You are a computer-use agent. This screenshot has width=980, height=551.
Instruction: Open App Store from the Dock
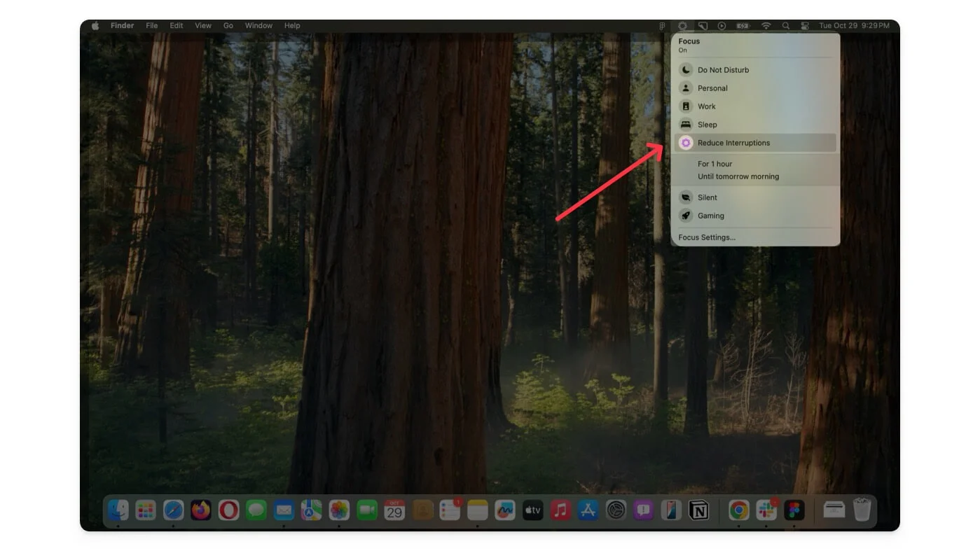[x=588, y=510]
